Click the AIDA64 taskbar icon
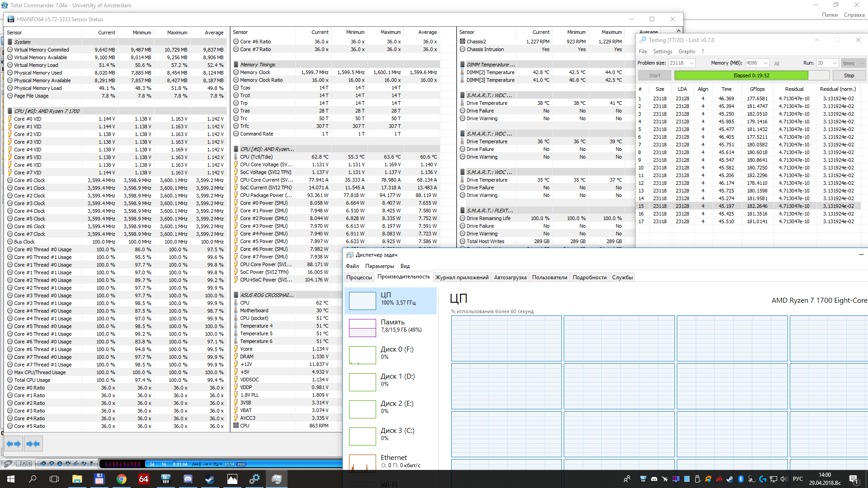The image size is (868, 488). pyautogui.click(x=144, y=479)
